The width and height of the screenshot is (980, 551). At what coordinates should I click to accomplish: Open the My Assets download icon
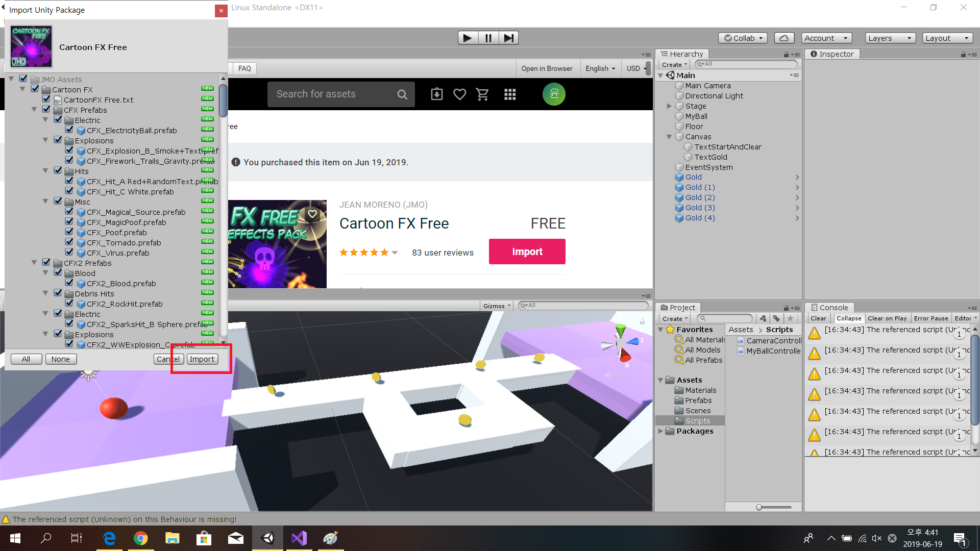(x=437, y=94)
